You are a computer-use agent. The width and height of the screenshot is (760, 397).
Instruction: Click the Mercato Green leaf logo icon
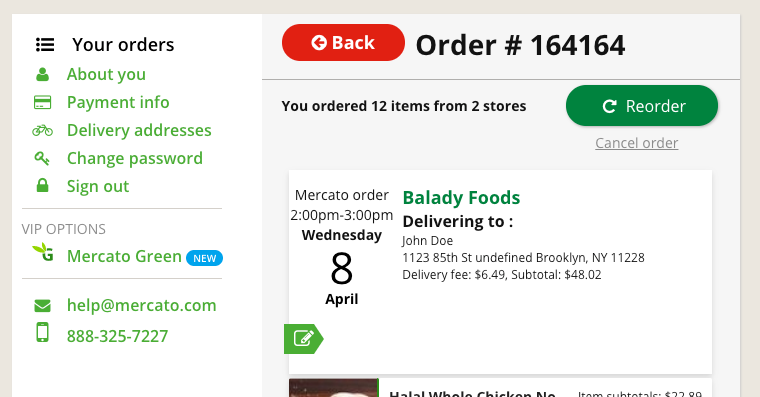(43, 253)
